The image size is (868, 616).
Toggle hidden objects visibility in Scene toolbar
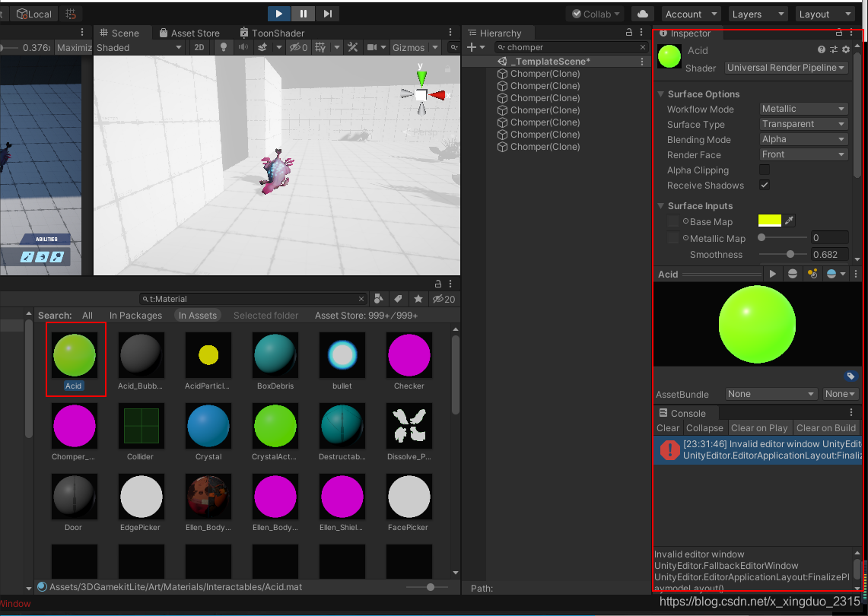pyautogui.click(x=299, y=48)
